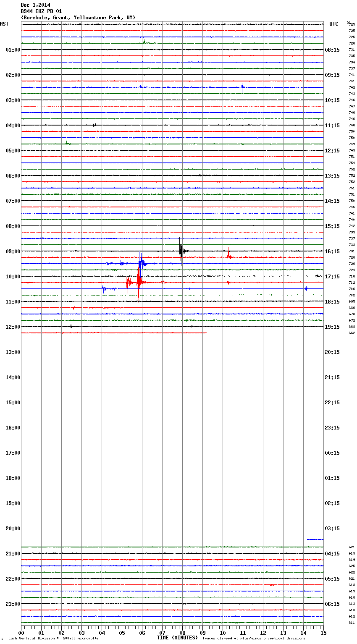357x644 pixels.
Task: Click the DC offset value '625'
Action: coord(352,566)
